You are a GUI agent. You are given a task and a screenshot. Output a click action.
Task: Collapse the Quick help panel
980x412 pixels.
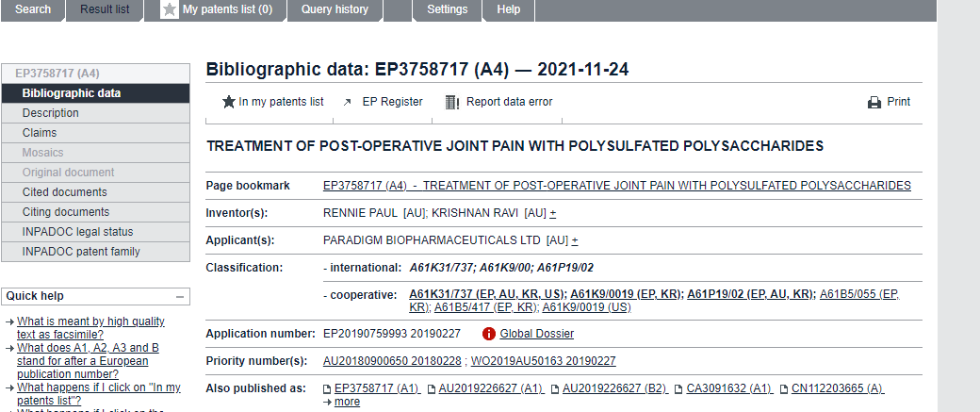pyautogui.click(x=180, y=296)
